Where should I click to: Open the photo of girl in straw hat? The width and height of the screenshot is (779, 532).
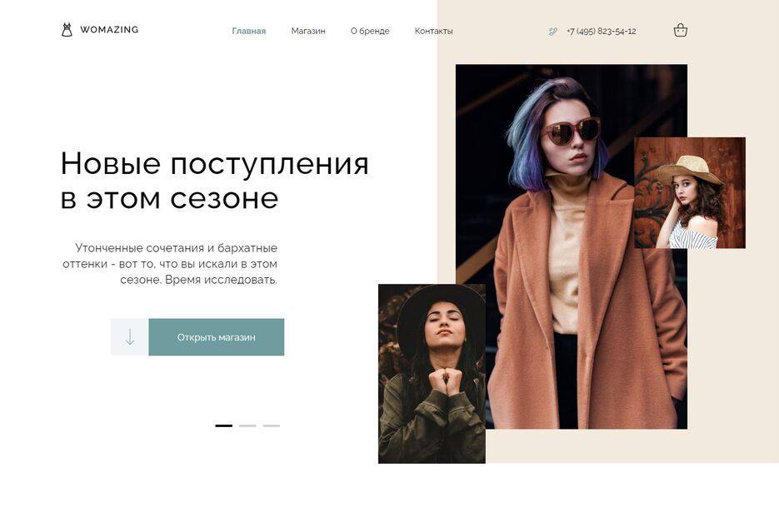(x=690, y=193)
